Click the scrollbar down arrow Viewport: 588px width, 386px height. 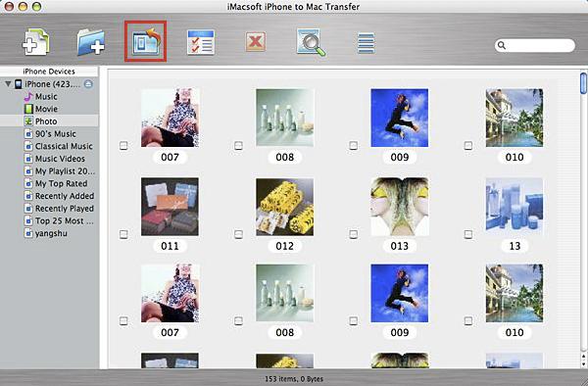[x=583, y=363]
